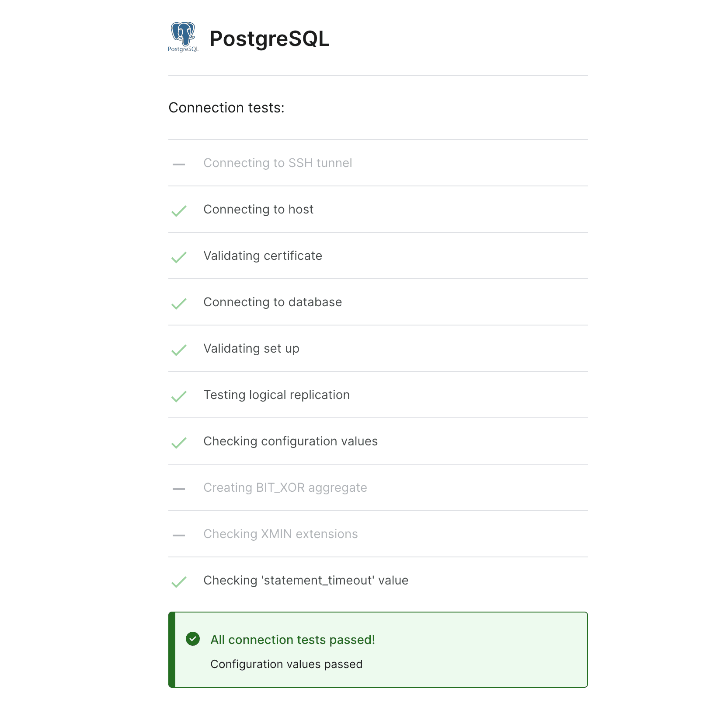Click the Connection tests heading
The height and width of the screenshot is (728, 710).
(226, 108)
